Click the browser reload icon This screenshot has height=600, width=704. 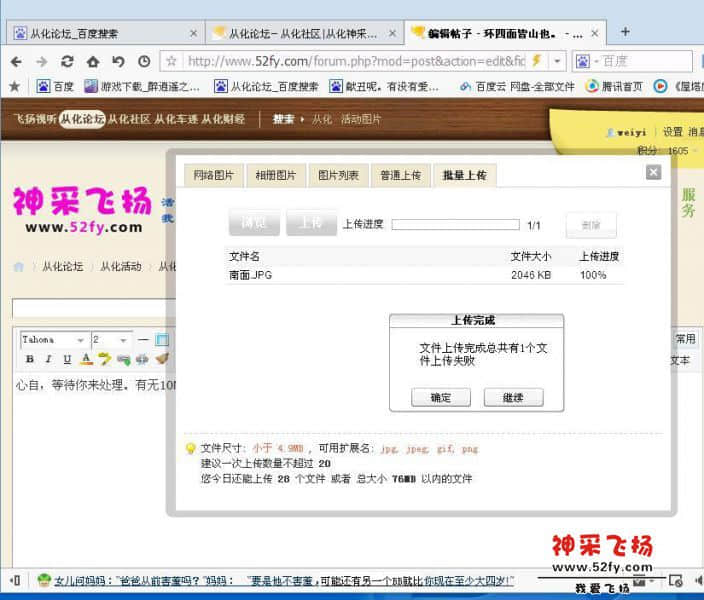coord(67,61)
